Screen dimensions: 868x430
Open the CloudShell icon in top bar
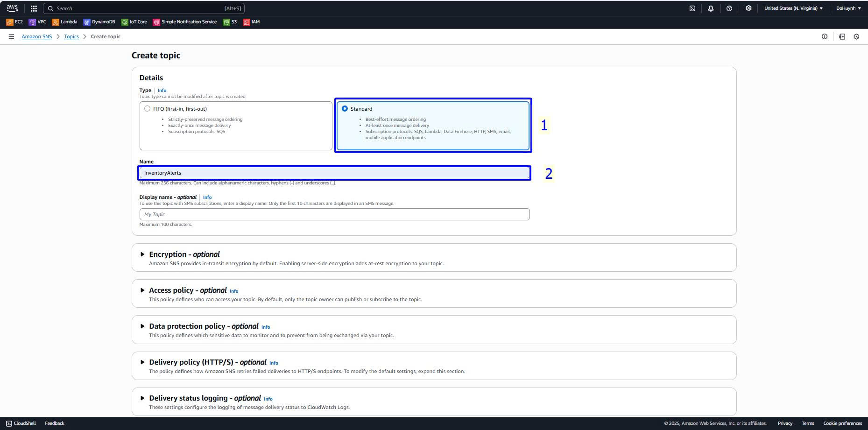692,8
